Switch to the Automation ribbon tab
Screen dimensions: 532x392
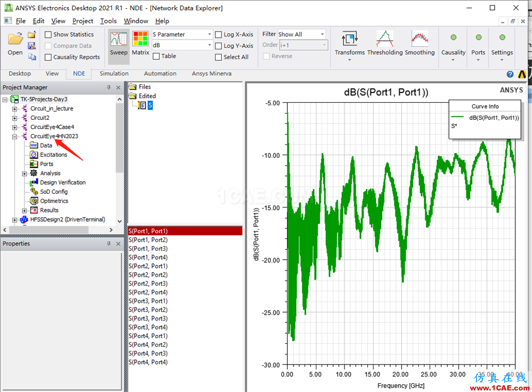[x=160, y=74]
